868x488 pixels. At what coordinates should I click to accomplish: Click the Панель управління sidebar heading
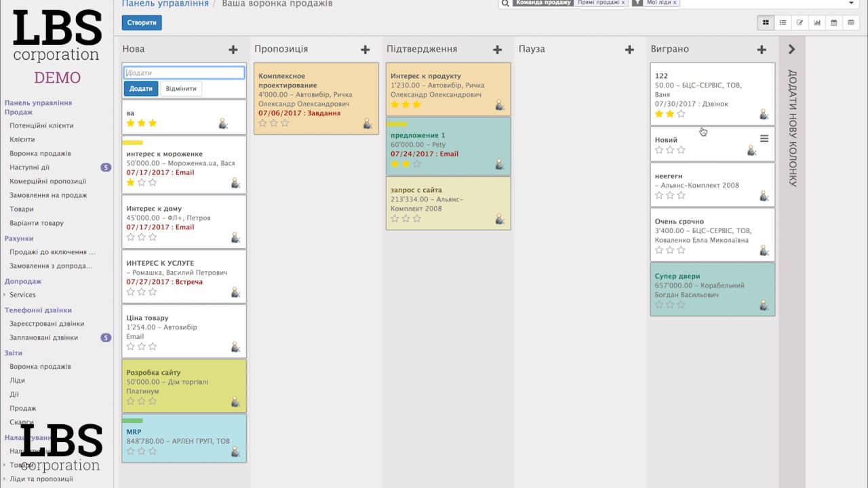pos(38,103)
